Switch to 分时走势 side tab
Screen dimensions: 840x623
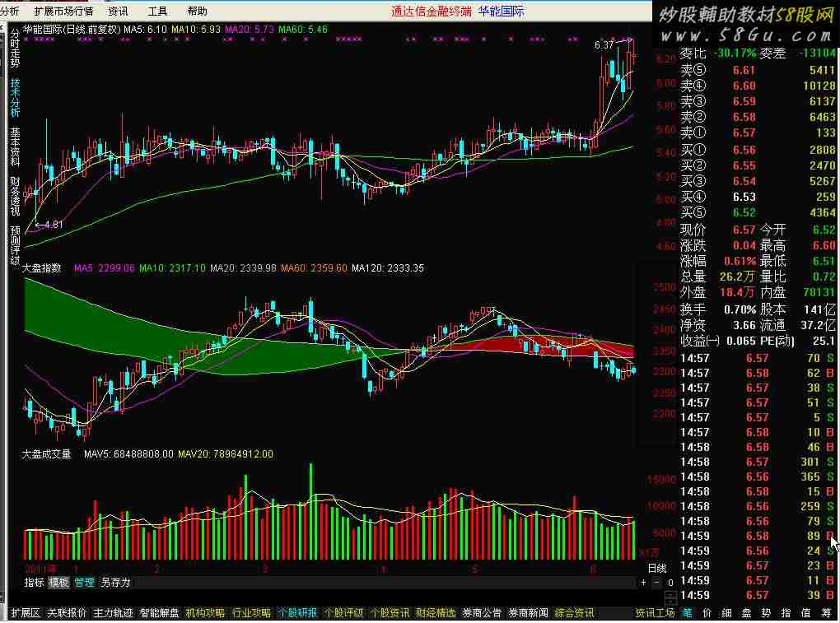15,49
